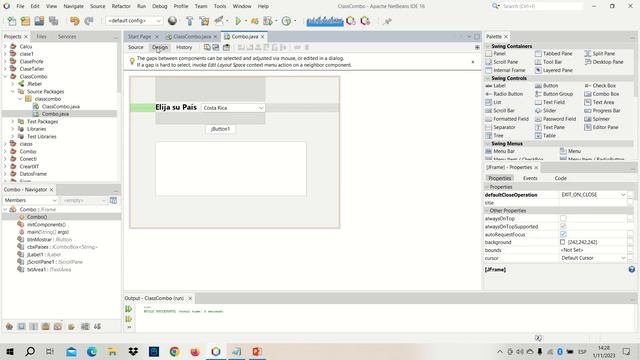This screenshot has height=360, width=640.
Task: Click the Table component icon in Palette
Action: (x=538, y=136)
